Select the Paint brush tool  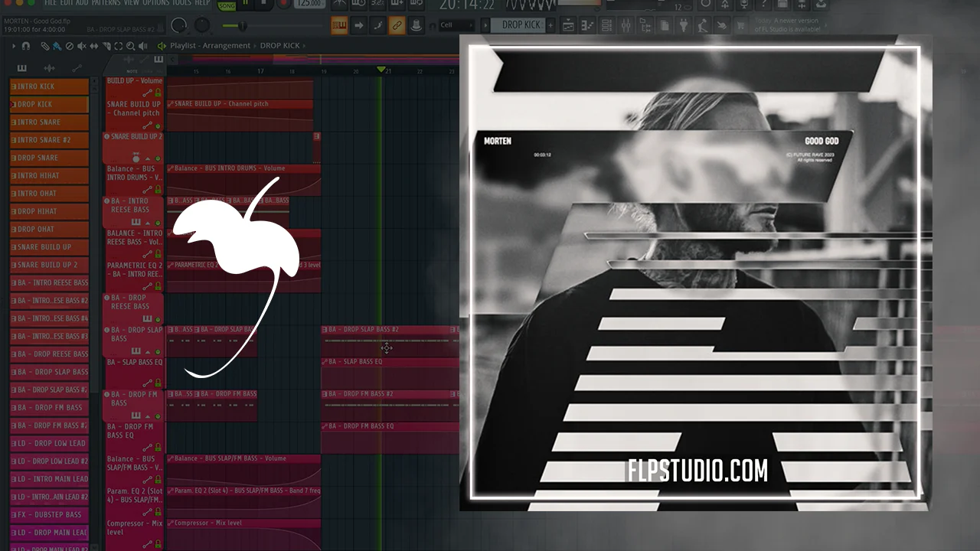click(57, 46)
